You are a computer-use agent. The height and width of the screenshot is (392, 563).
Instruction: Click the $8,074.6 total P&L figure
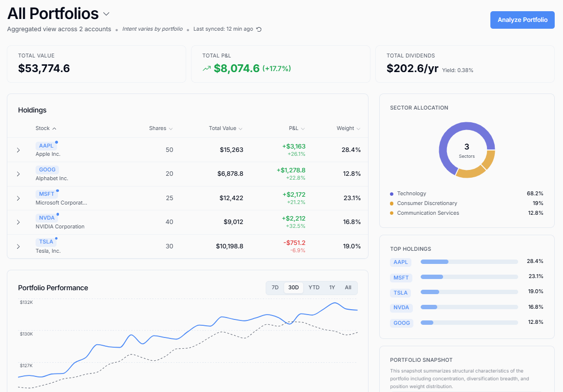coord(236,68)
